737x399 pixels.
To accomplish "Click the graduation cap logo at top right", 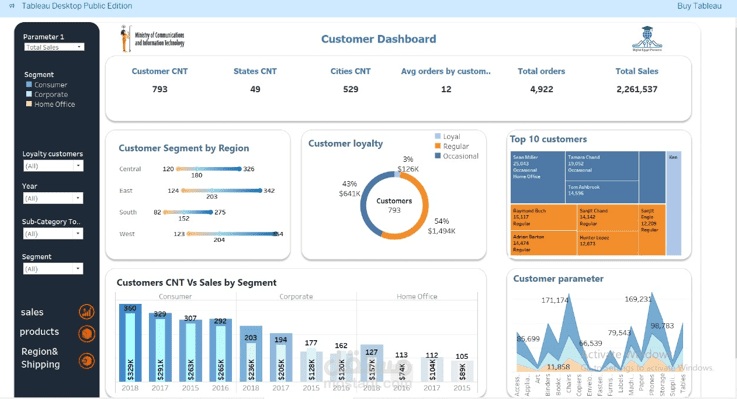I will point(647,39).
